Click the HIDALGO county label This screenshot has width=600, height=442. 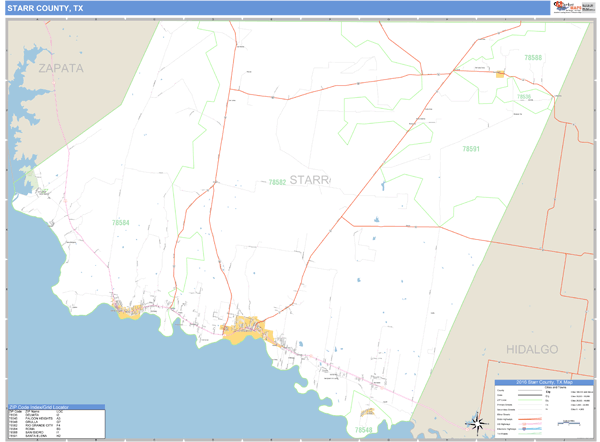coord(532,349)
